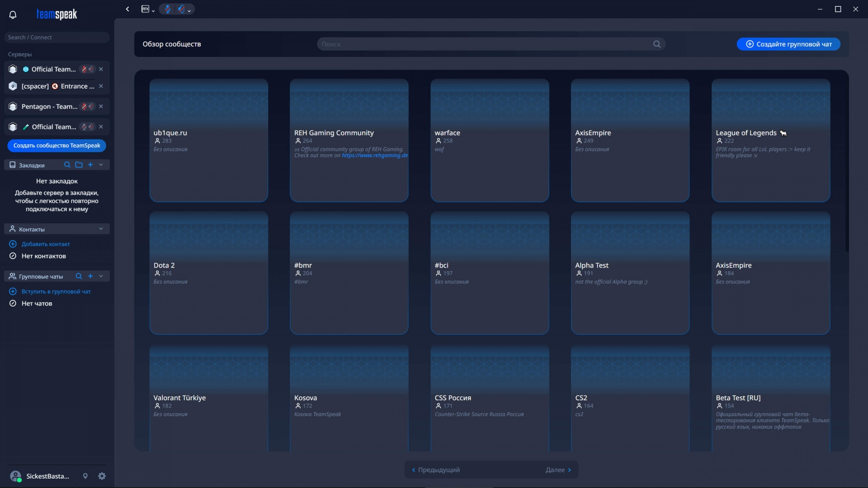
Task: Click the back arrow in top toolbar
Action: point(127,9)
